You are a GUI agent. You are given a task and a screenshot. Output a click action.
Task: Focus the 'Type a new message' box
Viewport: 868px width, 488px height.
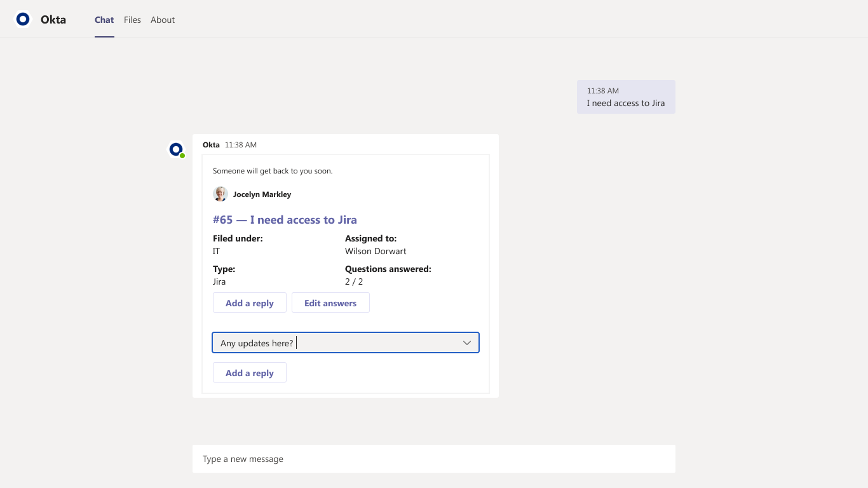[433, 459]
